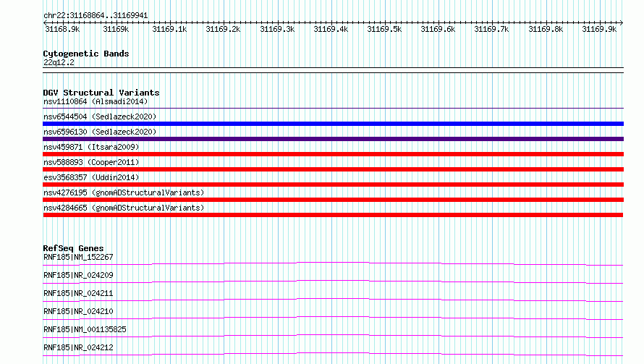Screen dimensions: 644x364
Task: Click the 31169.7k ruler tick label
Action: click(491, 29)
